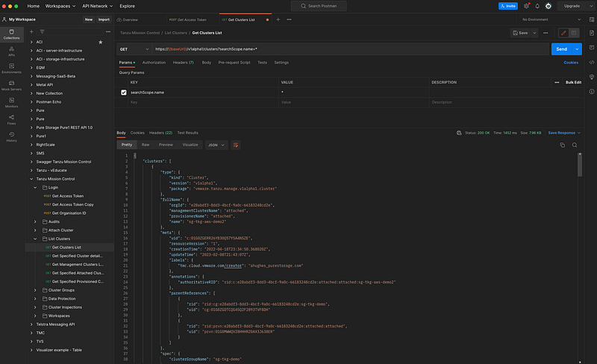597x364 pixels.
Task: Click the request URL input field
Action: click(x=350, y=49)
